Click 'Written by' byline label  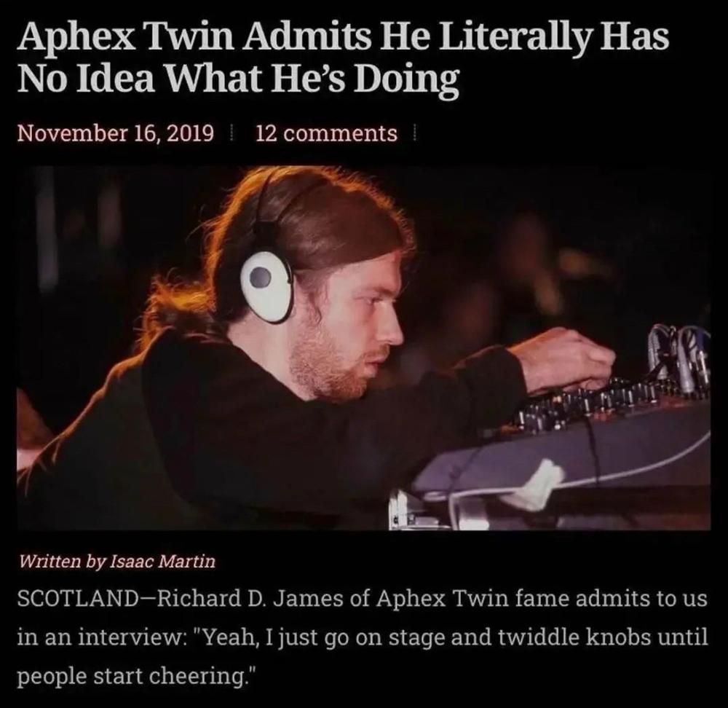point(62,561)
